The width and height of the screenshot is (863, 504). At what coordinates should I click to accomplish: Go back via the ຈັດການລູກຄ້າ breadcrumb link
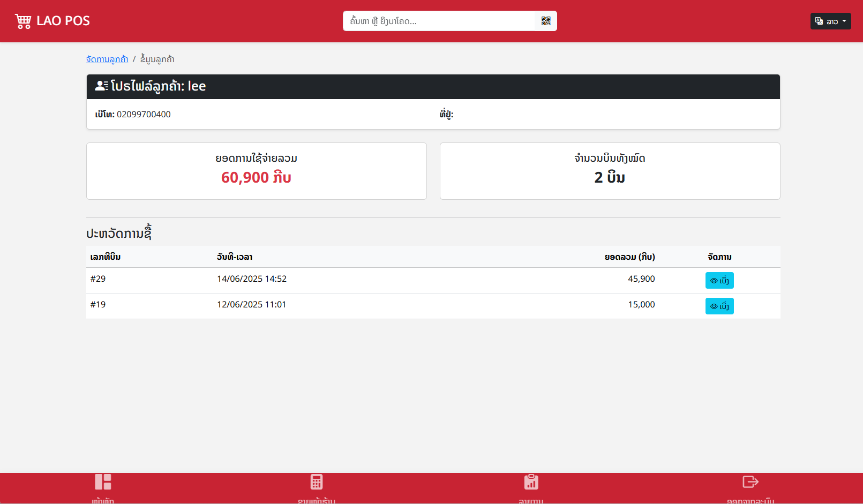(x=107, y=59)
